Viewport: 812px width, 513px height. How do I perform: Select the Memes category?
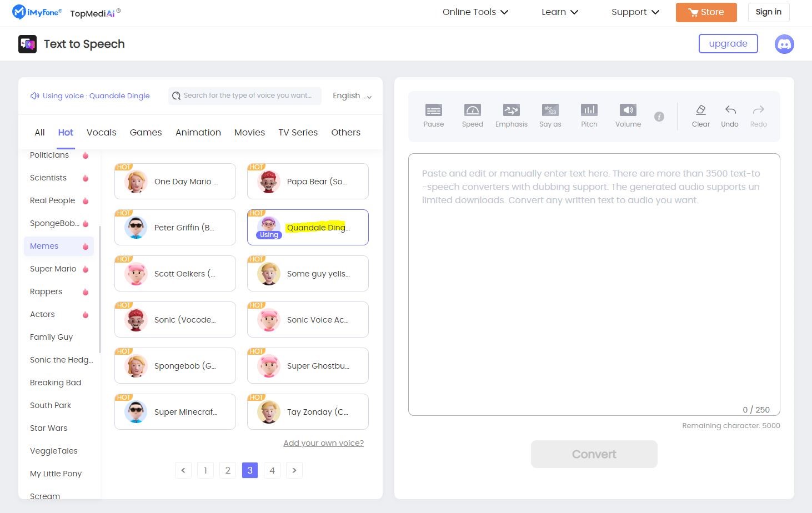coord(59,246)
